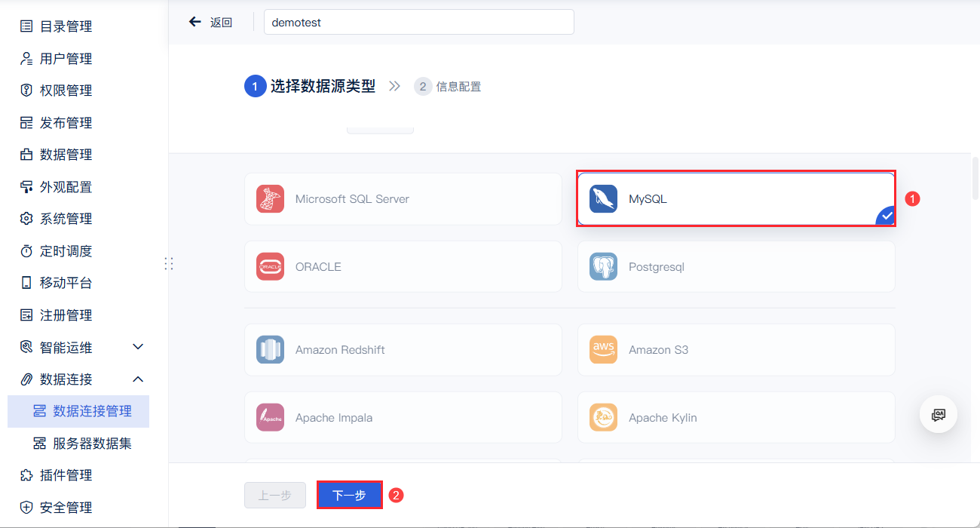Open the floating help chat icon

[x=939, y=414]
